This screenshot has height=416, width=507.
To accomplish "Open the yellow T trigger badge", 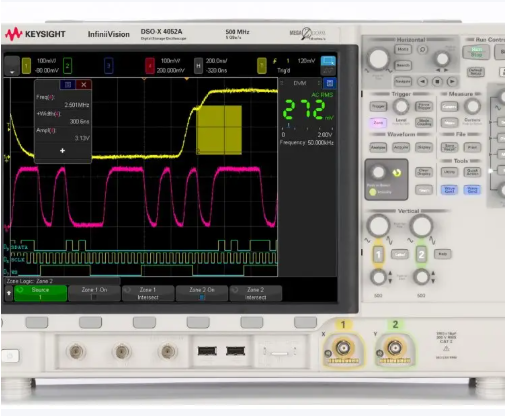I will tap(262, 66).
